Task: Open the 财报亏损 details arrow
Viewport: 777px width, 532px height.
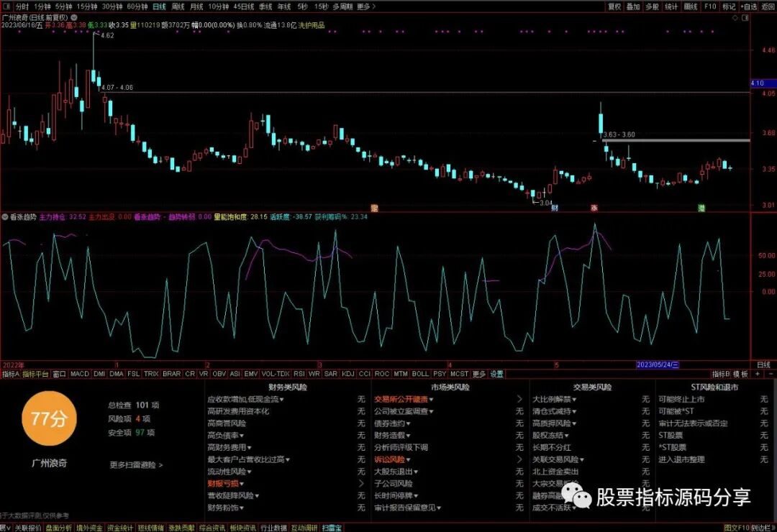Action: point(360,483)
